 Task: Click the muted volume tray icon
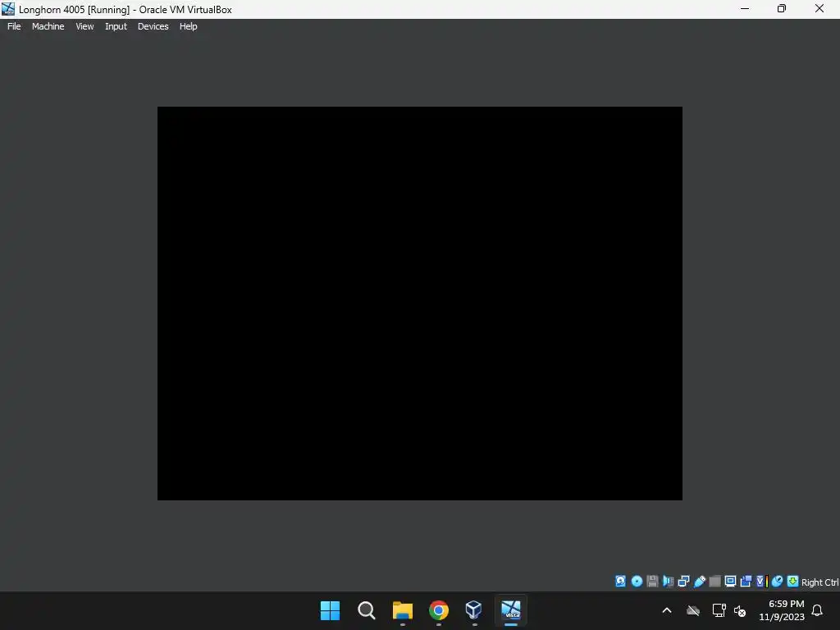click(740, 610)
